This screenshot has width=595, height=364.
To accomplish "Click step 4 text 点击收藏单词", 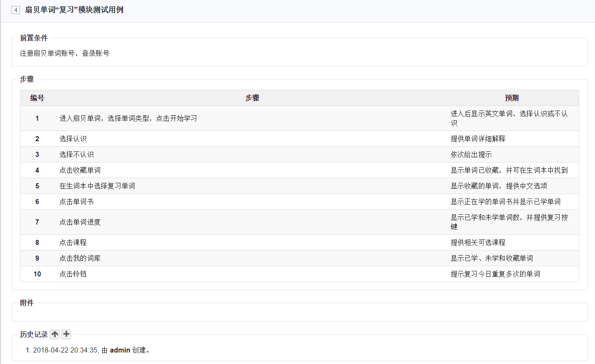I will pos(80,170).
